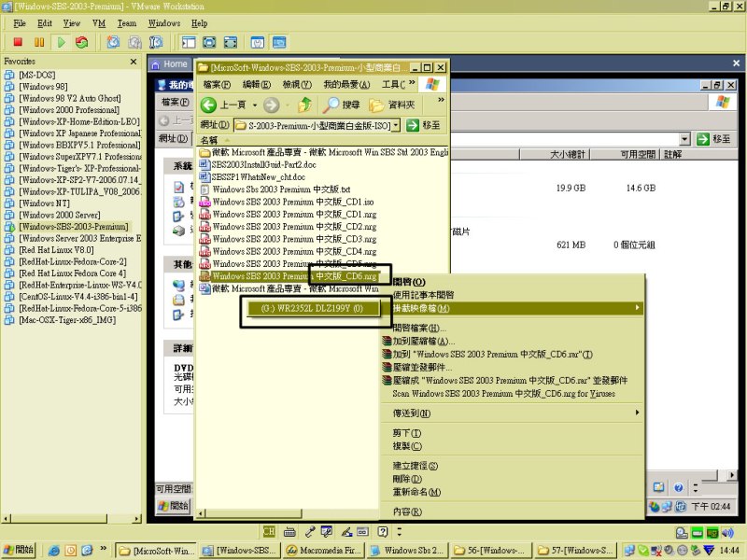This screenshot has width=747, height=560.
Task: Expand host taskbar quick launch chevron
Action: pos(104,549)
